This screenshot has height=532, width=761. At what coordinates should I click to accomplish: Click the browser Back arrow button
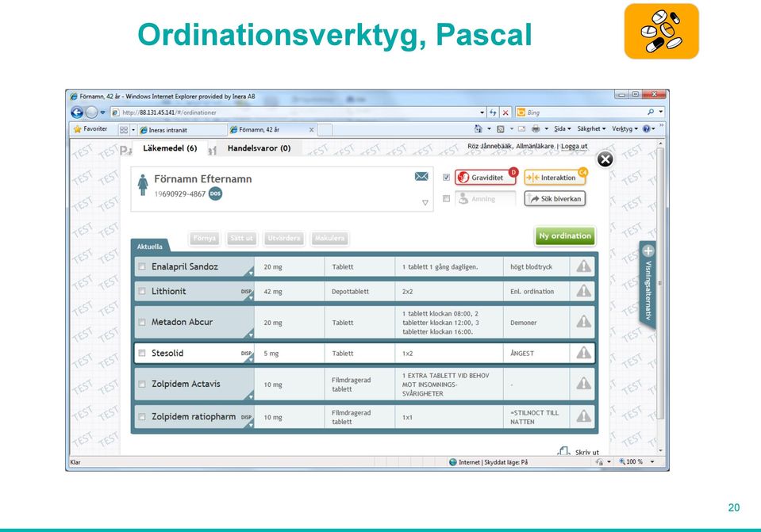click(x=77, y=113)
